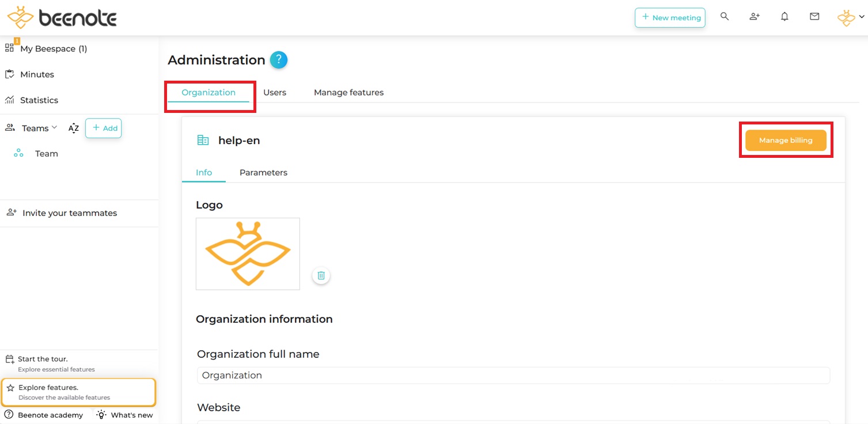This screenshot has height=424, width=868.
Task: Click the organization logo thumbnail
Action: 248,253
